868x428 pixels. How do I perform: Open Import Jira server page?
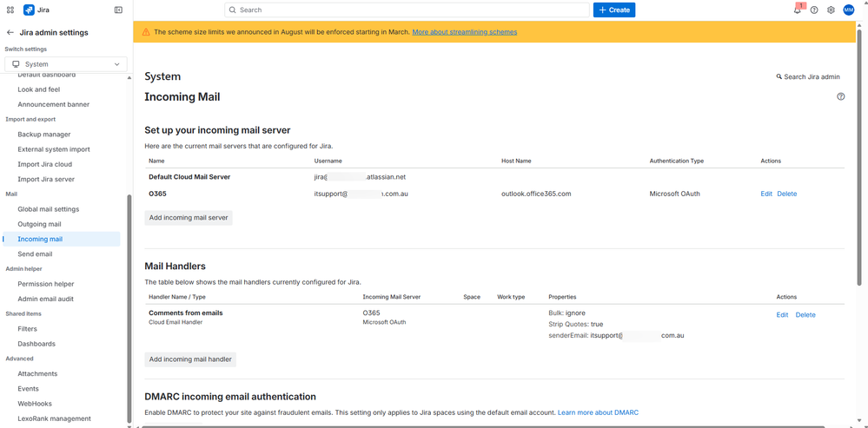46,179
